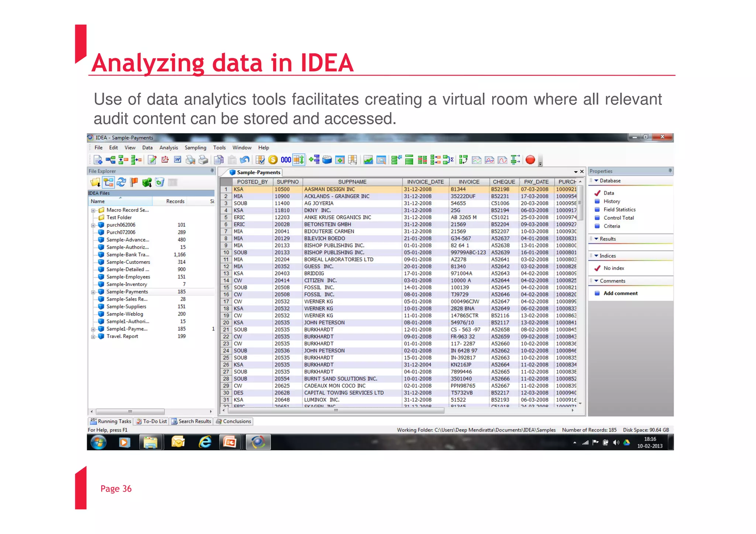The height and width of the screenshot is (534, 756).
Task: Select No index under Indices
Action: (x=614, y=268)
